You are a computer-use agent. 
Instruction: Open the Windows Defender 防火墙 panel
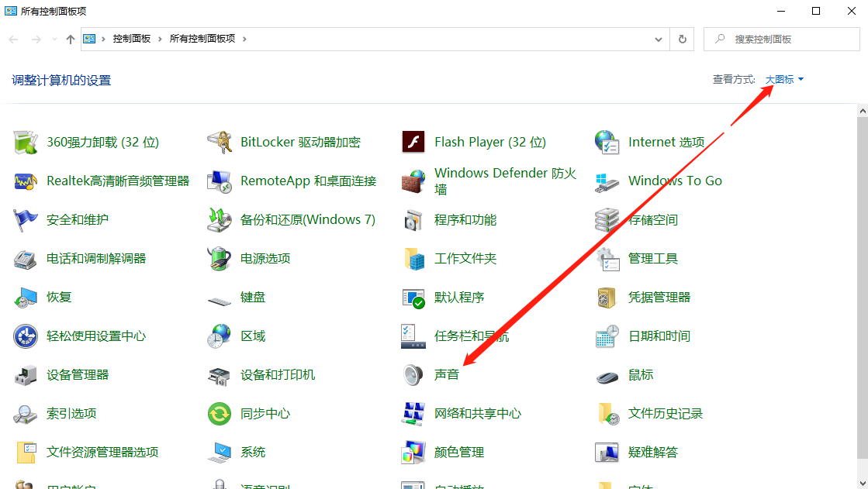[504, 180]
